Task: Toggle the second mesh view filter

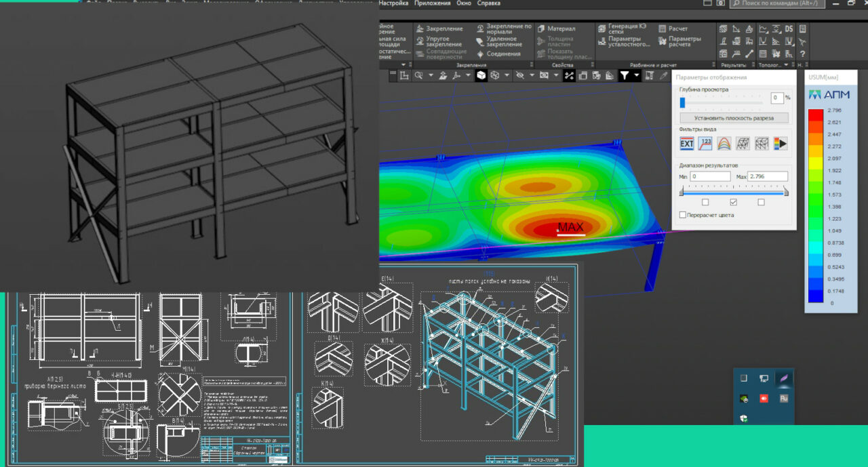Action: coord(762,143)
